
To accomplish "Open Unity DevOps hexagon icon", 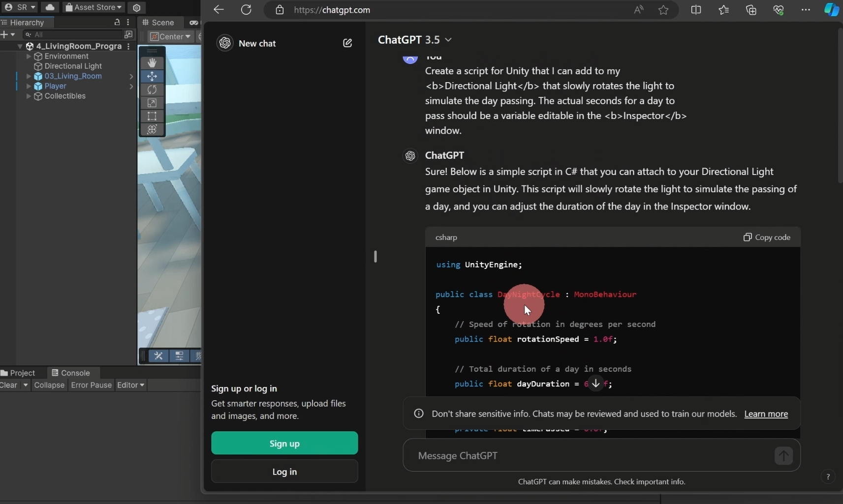I will point(137,7).
